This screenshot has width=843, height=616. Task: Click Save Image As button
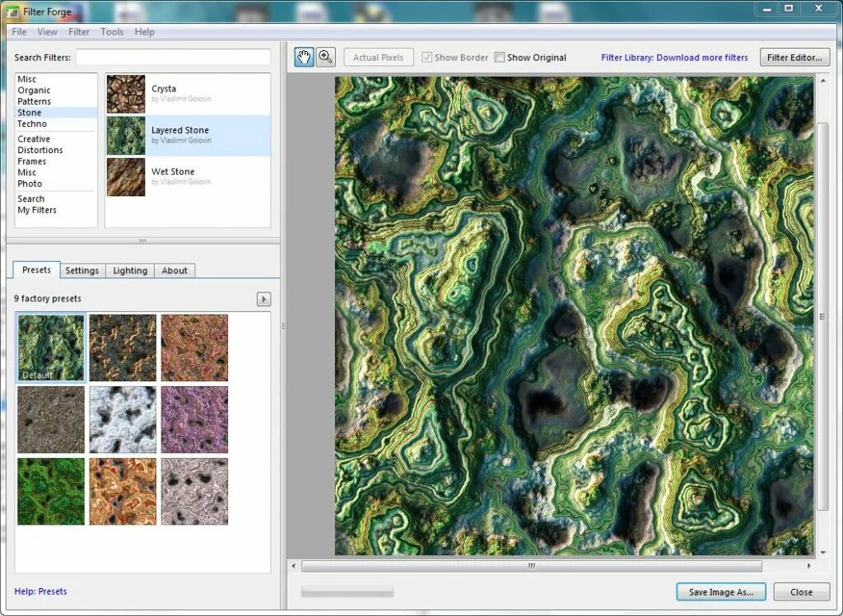click(x=721, y=592)
